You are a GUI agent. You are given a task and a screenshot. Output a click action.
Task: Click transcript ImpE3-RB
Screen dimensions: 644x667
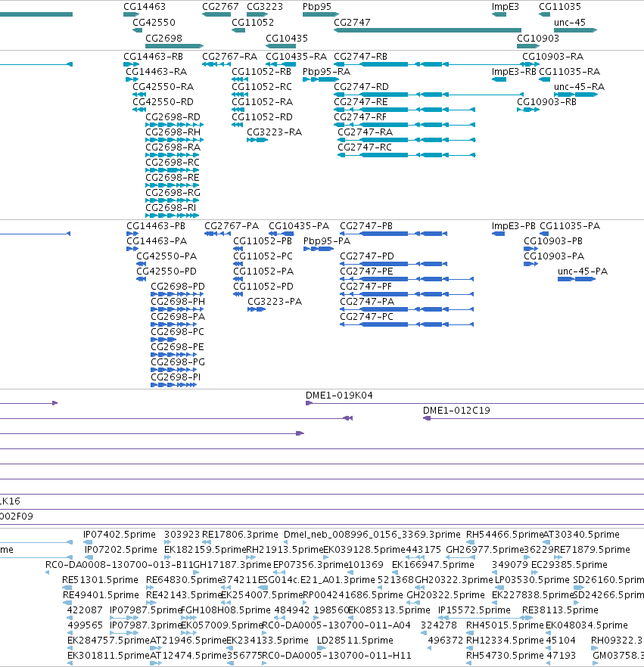click(514, 72)
